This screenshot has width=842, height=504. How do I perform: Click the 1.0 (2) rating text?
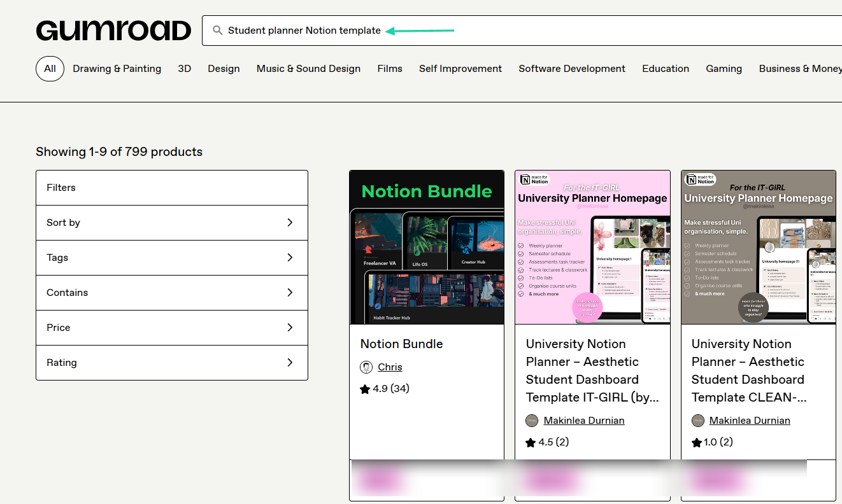click(x=718, y=442)
